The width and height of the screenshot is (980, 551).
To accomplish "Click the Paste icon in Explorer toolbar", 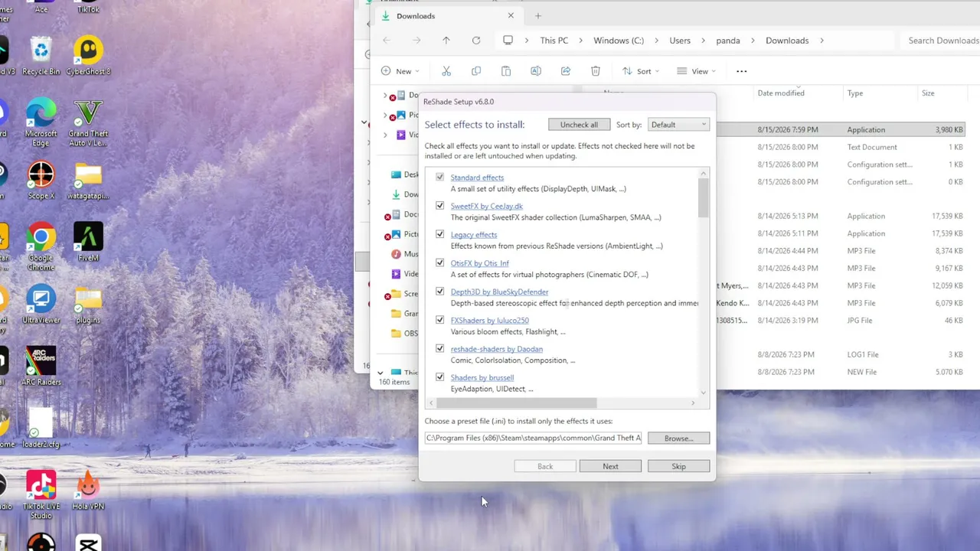I will (506, 71).
